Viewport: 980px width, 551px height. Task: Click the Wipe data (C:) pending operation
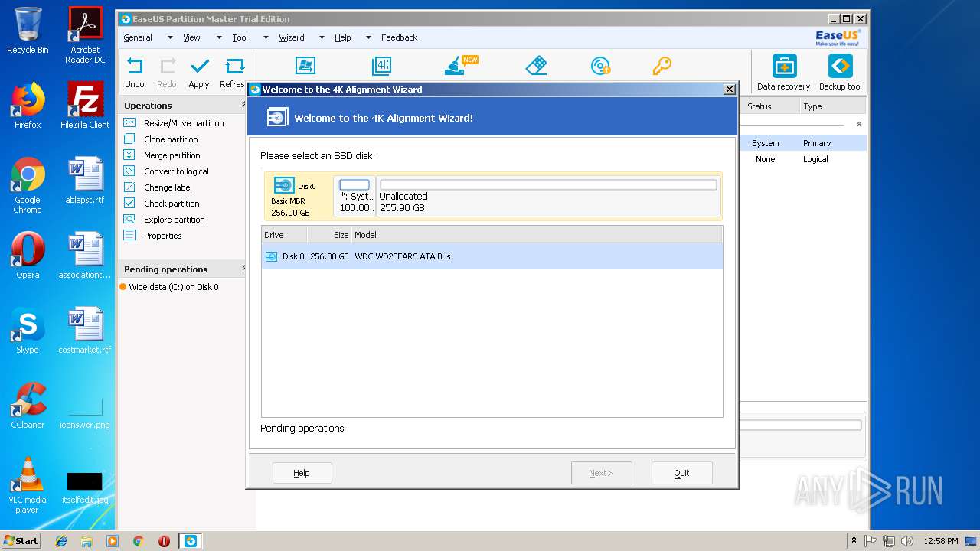coord(173,287)
